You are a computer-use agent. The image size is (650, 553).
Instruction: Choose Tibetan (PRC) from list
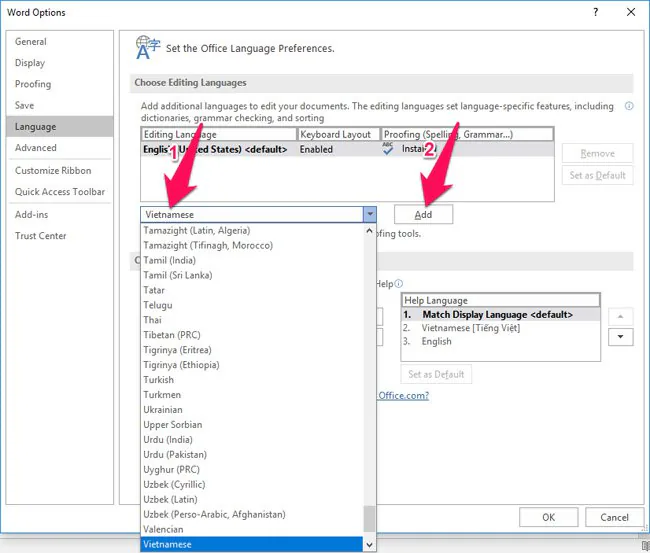coord(252,335)
